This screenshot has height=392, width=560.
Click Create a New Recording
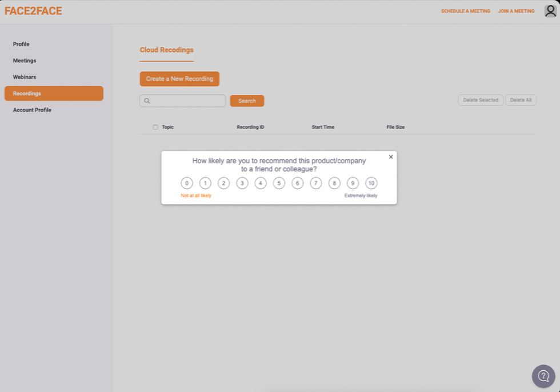pyautogui.click(x=179, y=79)
